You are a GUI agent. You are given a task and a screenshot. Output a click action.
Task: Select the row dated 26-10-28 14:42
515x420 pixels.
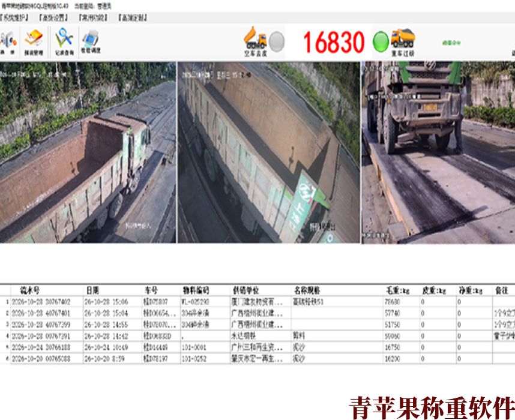point(257,336)
